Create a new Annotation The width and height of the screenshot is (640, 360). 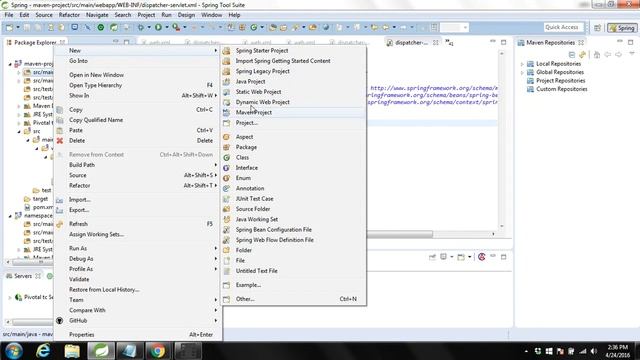pyautogui.click(x=293, y=188)
